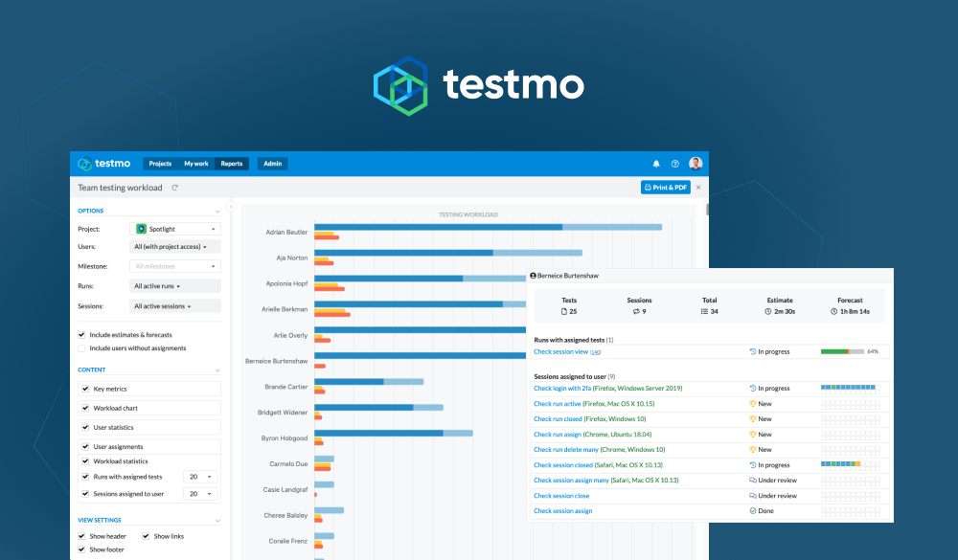958x560 pixels.
Task: Click In progress icon for Check session view
Action: (753, 351)
